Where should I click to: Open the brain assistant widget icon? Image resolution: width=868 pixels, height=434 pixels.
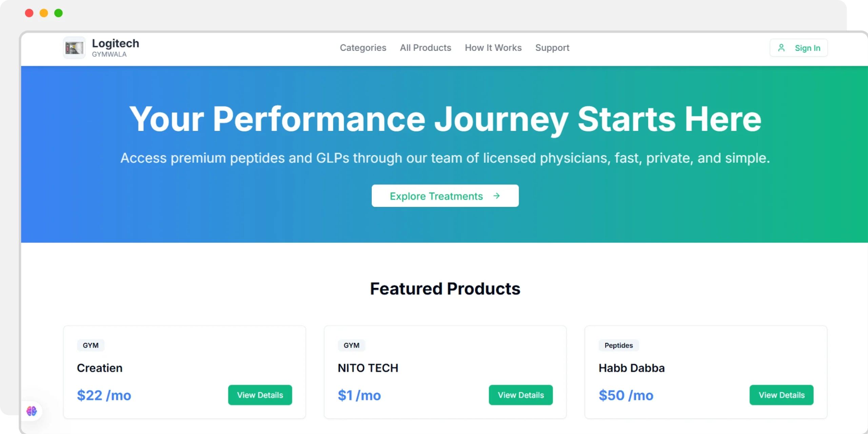(x=32, y=411)
